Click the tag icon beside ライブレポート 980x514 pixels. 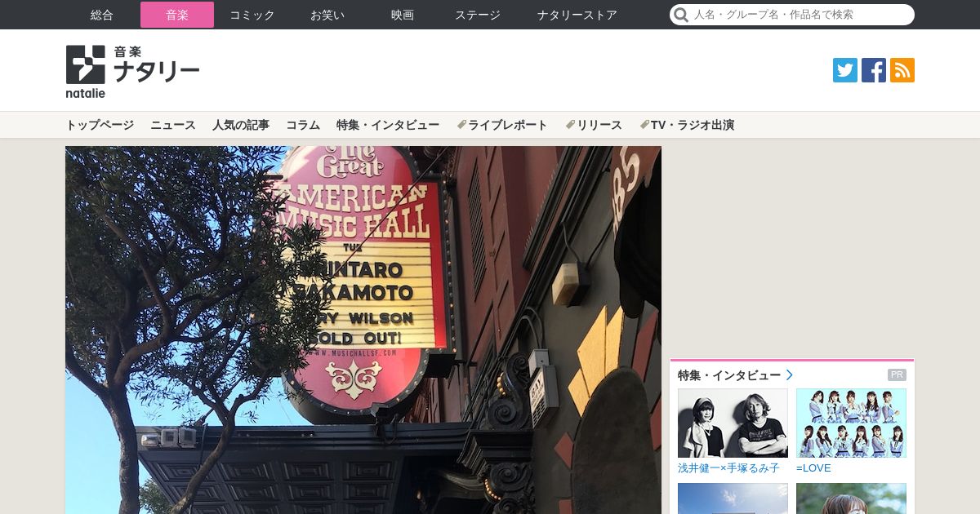(x=461, y=125)
